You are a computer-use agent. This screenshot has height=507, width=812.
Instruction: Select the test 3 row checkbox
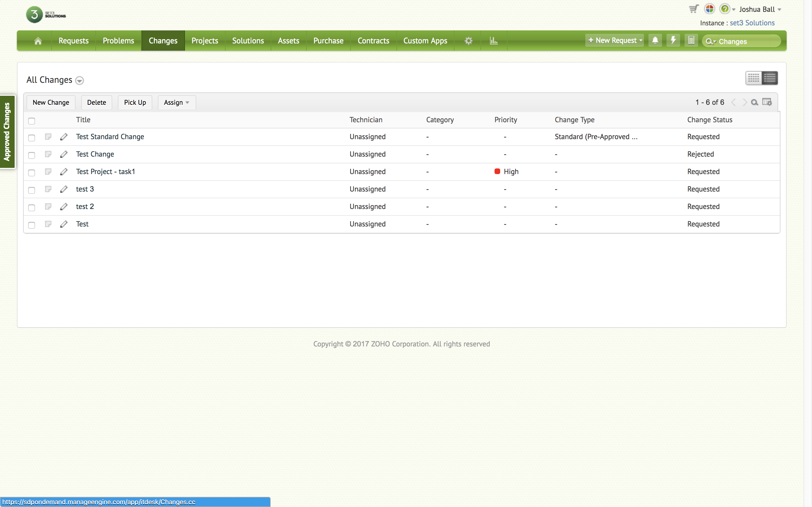coord(32,190)
